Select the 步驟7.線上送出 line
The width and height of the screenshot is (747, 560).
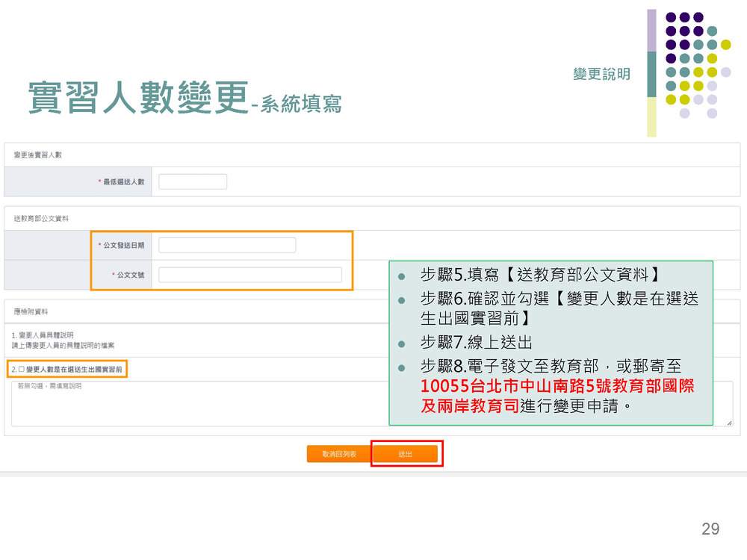pyautogui.click(x=476, y=343)
